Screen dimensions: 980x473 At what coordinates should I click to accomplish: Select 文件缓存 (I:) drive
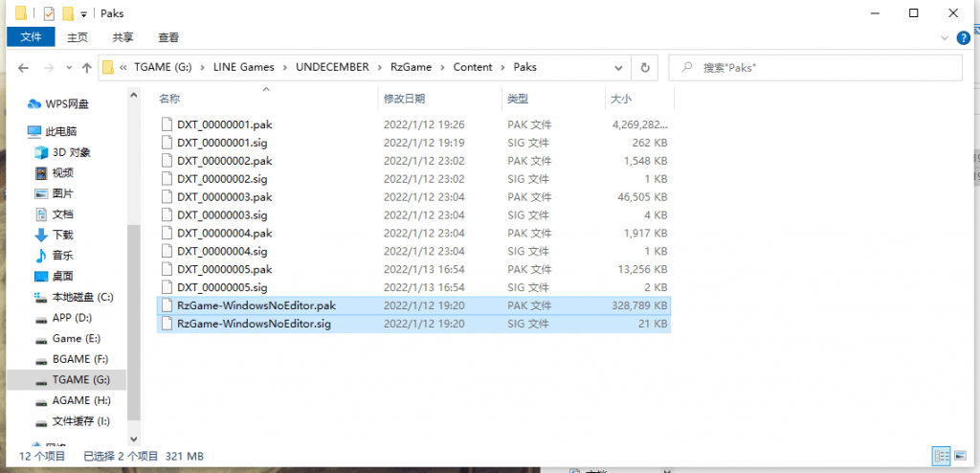81,421
